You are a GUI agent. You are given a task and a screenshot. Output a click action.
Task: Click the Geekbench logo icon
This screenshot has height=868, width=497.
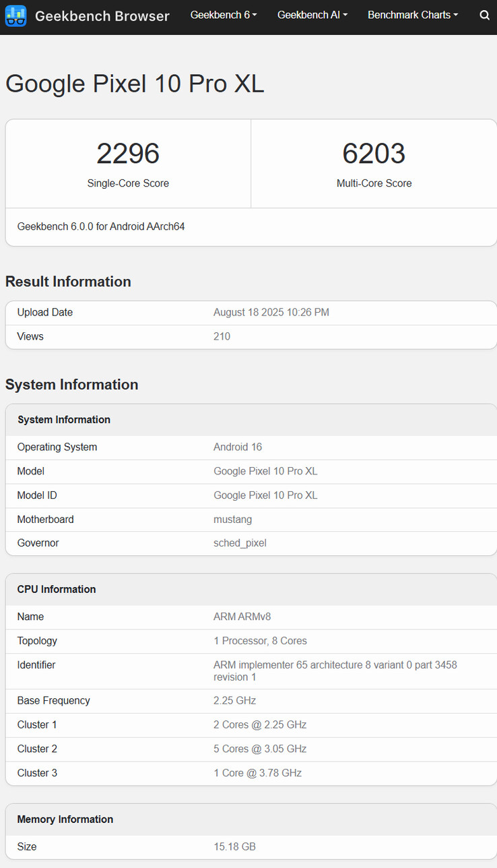point(15,15)
